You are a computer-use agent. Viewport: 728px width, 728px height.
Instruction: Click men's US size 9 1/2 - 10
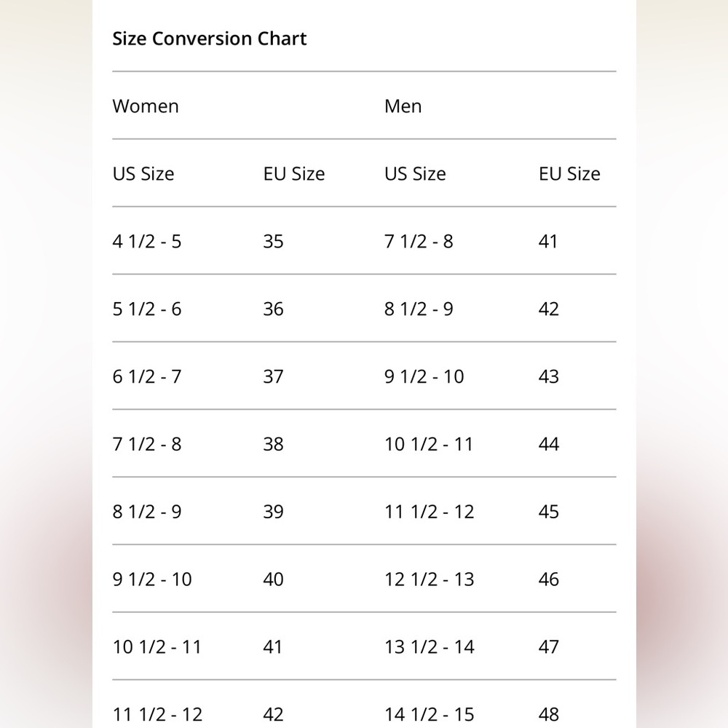coord(424,377)
